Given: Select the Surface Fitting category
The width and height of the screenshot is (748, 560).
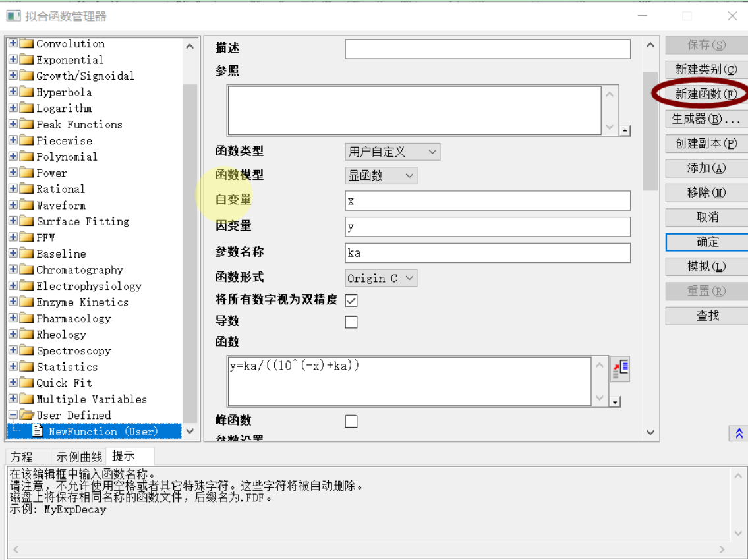Looking at the screenshot, I should point(83,221).
